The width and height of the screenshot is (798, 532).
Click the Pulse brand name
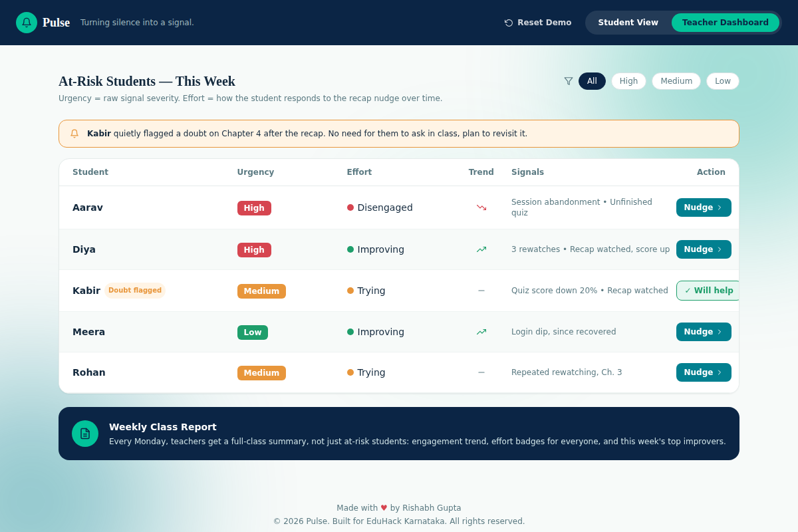(x=56, y=23)
